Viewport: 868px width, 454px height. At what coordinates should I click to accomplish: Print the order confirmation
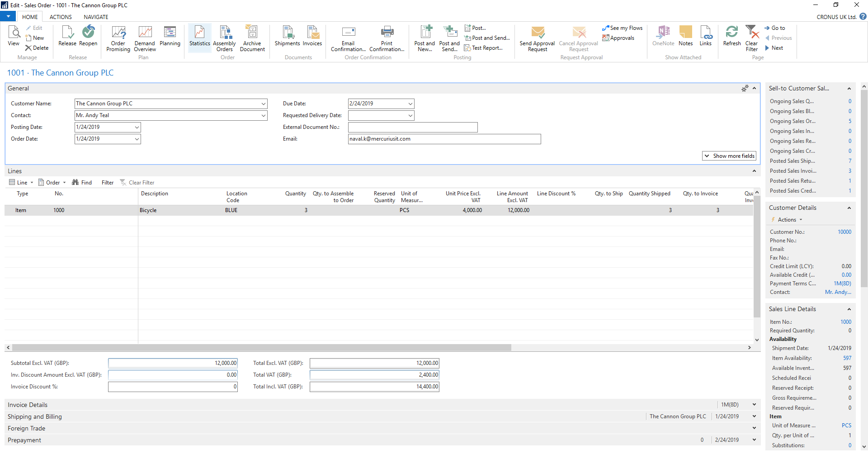point(387,38)
